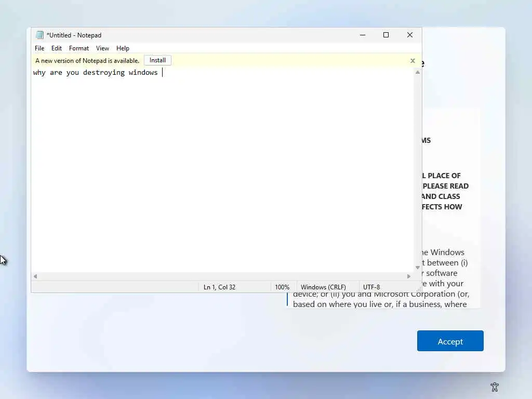Maximize the Notepad window
532x399 pixels.
click(x=386, y=35)
